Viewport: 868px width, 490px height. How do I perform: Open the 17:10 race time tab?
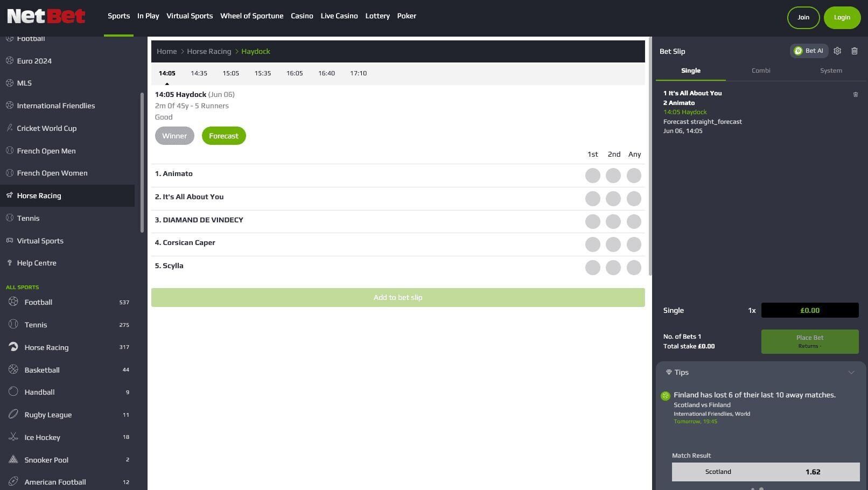tap(358, 73)
